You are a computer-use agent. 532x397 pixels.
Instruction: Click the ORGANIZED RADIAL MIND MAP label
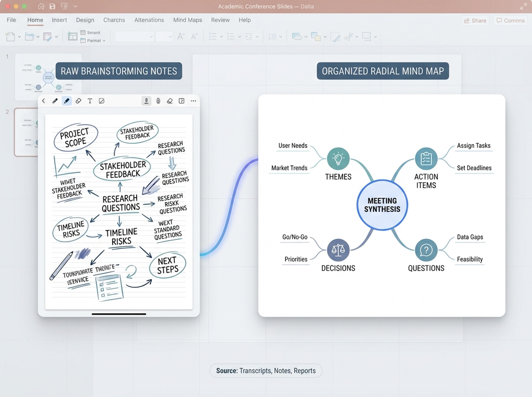[383, 71]
